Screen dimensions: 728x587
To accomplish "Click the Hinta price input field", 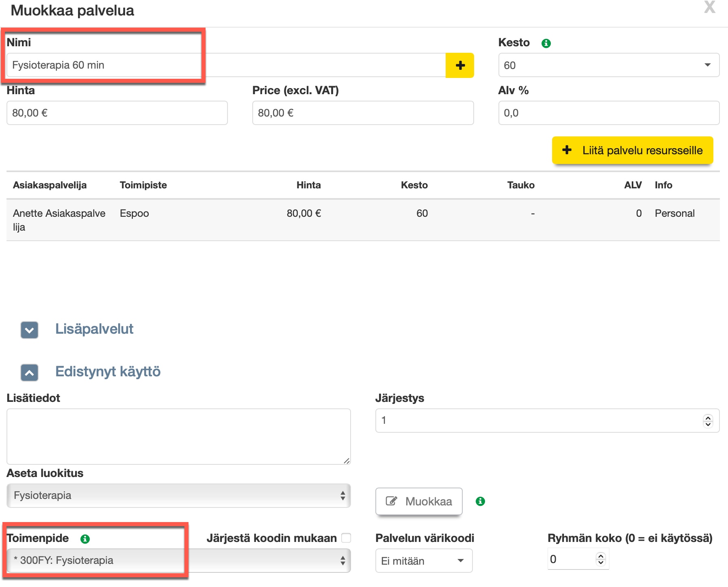I will [x=117, y=113].
